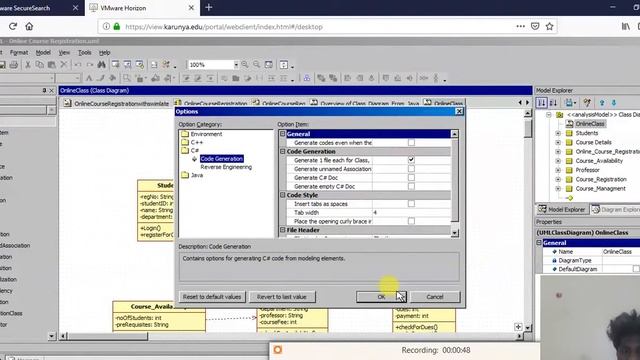
Task: Enable Generate unnamed Association checkbox
Action: tap(411, 169)
